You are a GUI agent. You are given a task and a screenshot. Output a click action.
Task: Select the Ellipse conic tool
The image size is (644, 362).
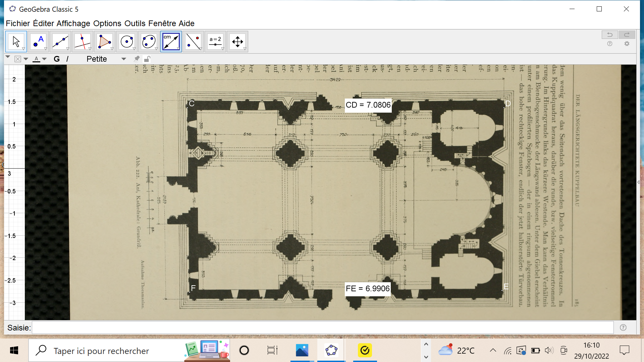coord(149,42)
